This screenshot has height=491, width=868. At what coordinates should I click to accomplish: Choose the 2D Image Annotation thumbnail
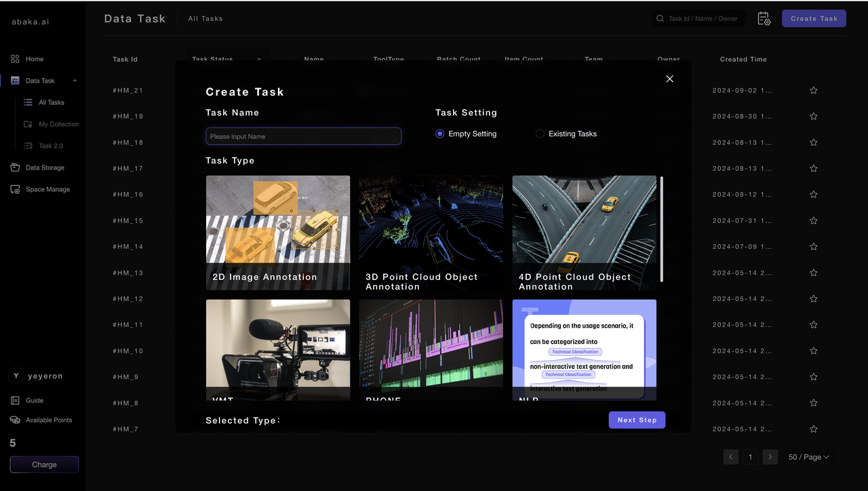coord(278,233)
